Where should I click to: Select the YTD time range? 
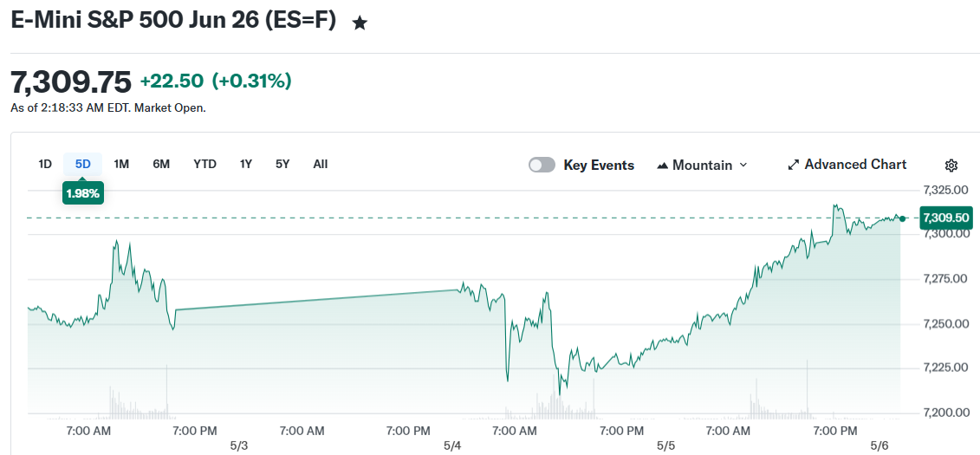pos(205,165)
